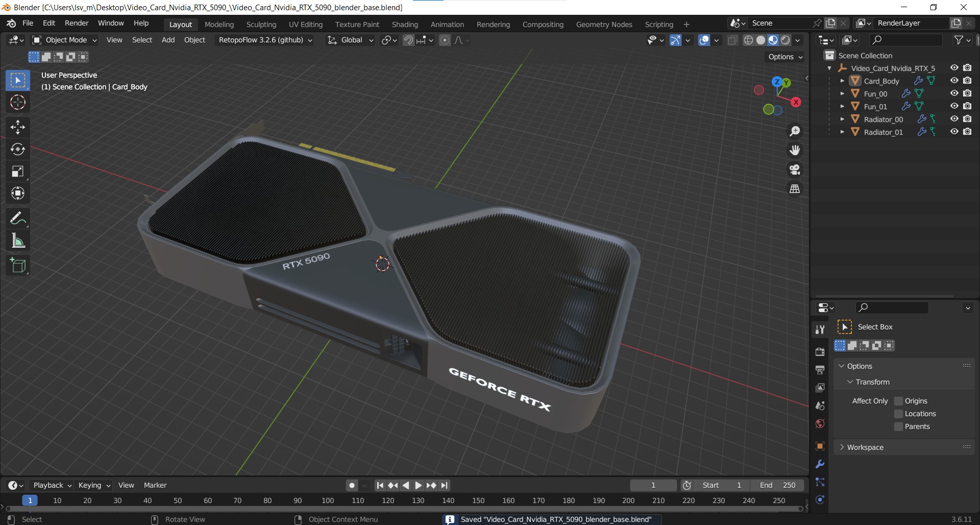Click the End frame field
This screenshot has width=980, height=525.
pyautogui.click(x=777, y=485)
